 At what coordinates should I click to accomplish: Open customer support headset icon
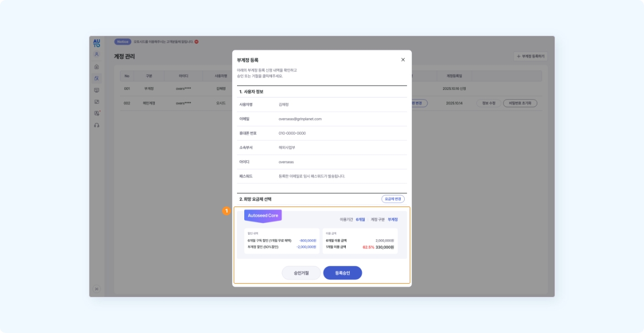pos(97,125)
